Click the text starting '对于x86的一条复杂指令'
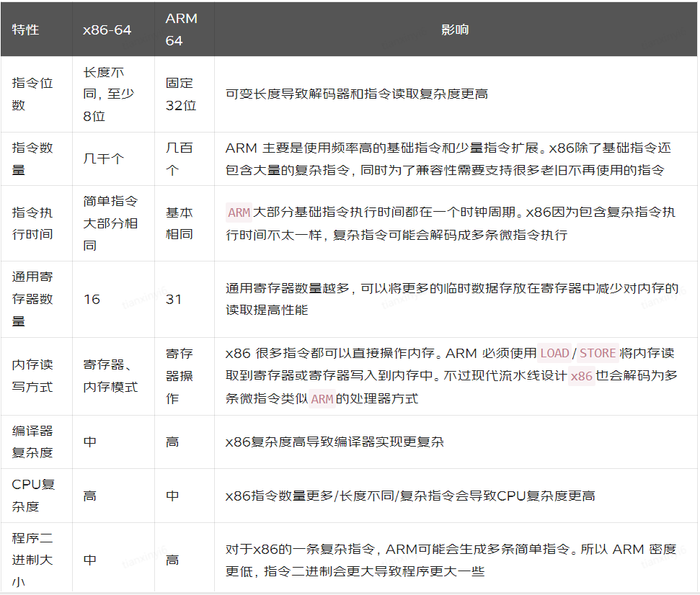The height and width of the screenshot is (595, 700). pos(451,560)
